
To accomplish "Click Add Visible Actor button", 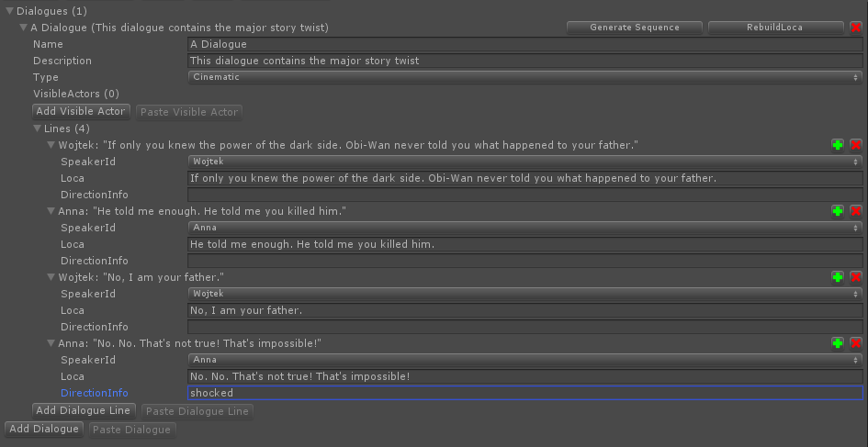I will pyautogui.click(x=81, y=111).
